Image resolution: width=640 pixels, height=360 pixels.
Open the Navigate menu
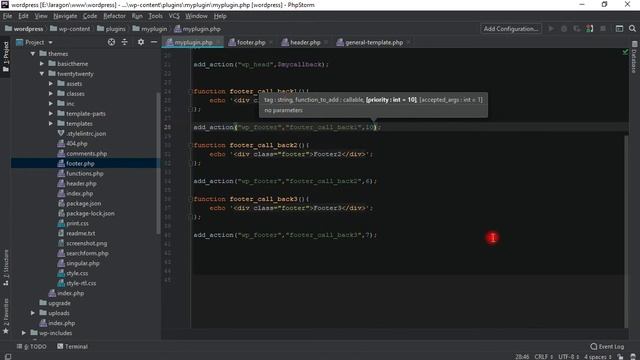tap(65, 16)
